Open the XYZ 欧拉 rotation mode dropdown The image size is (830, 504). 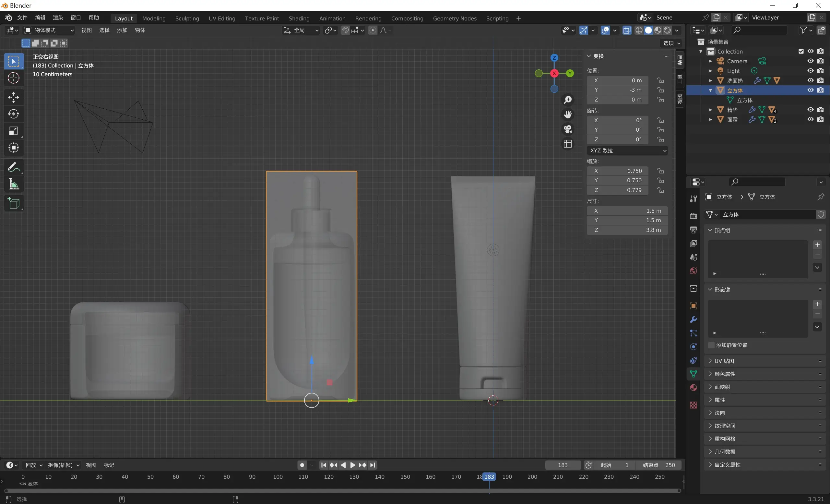click(x=627, y=150)
